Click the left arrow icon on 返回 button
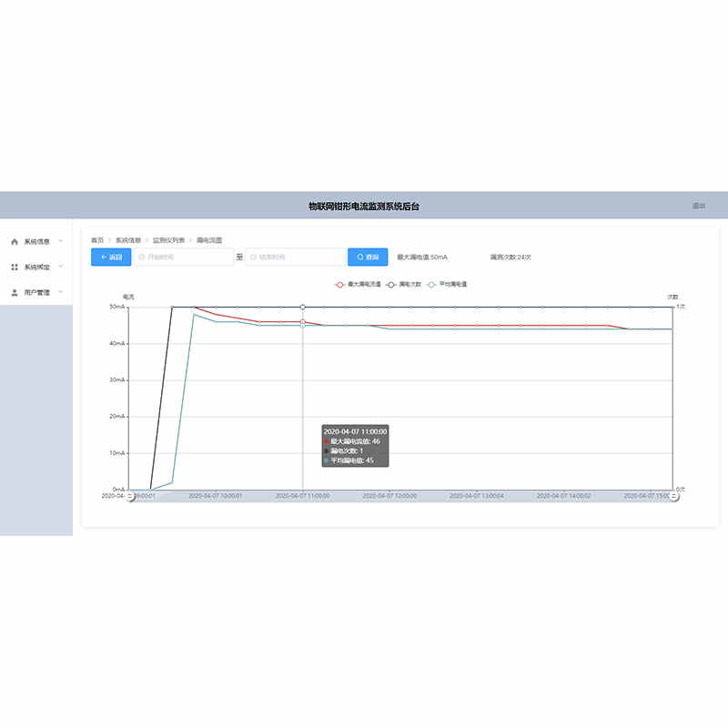The height and width of the screenshot is (728, 728). tap(103, 258)
